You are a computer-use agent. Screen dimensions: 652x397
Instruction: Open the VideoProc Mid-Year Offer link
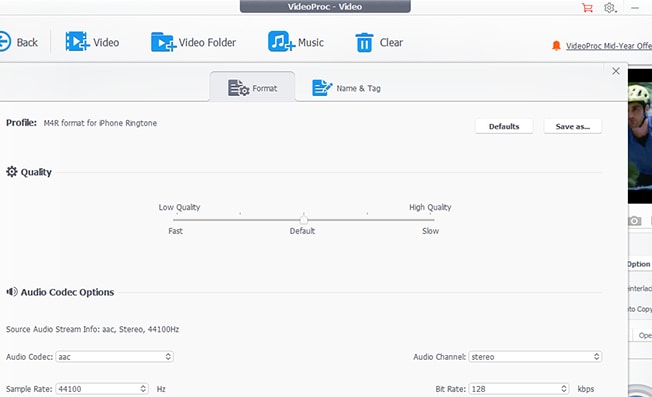point(609,46)
